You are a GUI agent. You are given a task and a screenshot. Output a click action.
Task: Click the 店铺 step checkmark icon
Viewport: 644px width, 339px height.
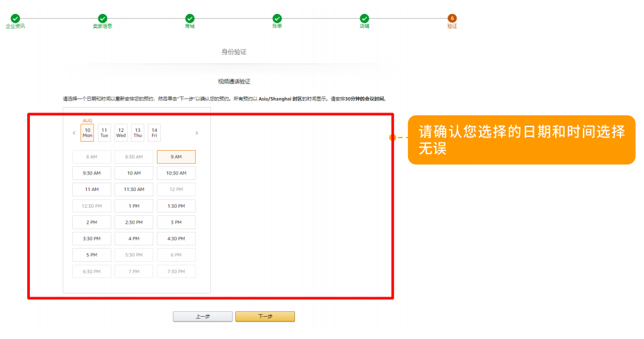(364, 19)
